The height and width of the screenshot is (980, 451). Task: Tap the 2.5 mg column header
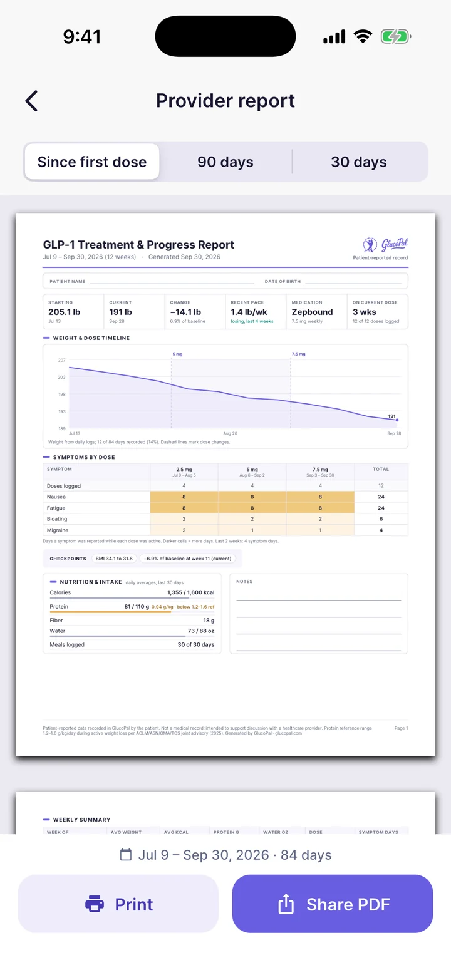coord(184,472)
